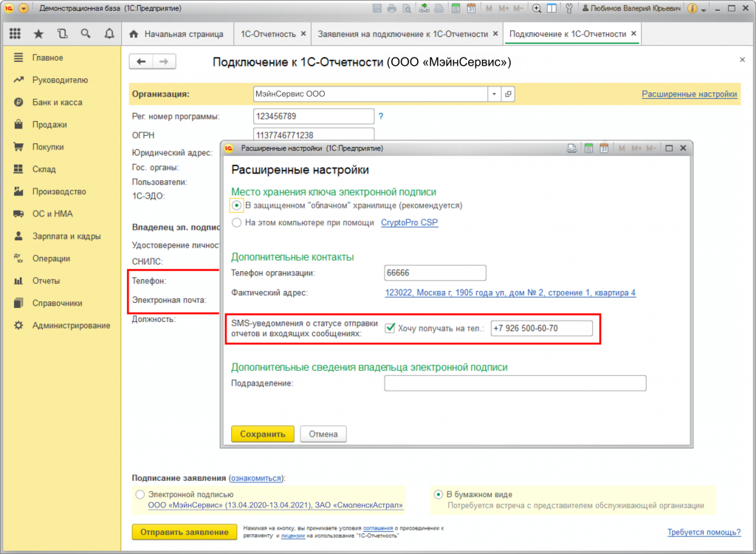Select 'На этом компьютере' radio option
Viewport: 756px width, 554px height.
pyautogui.click(x=236, y=222)
